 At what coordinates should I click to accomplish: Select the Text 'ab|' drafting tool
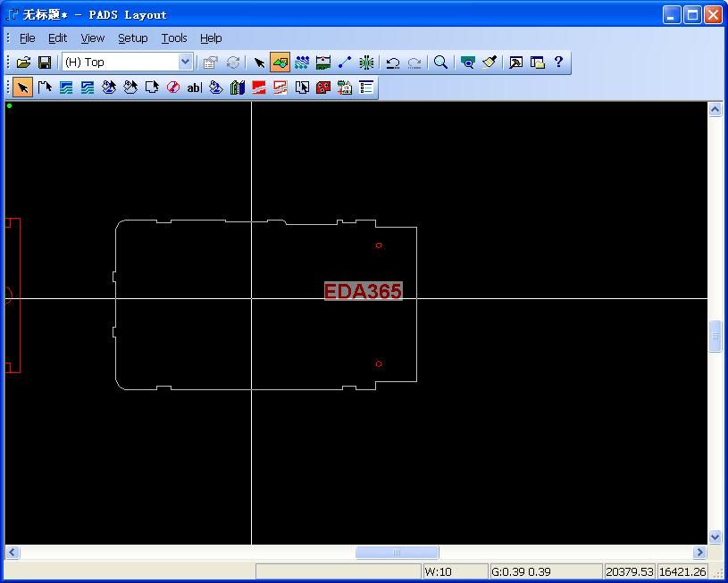point(194,87)
